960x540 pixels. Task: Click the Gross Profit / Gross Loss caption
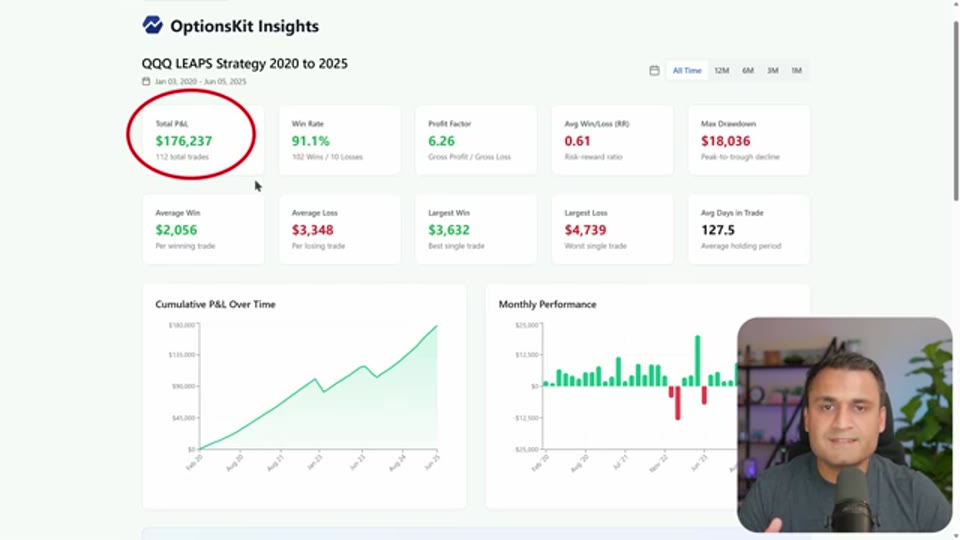coord(469,157)
